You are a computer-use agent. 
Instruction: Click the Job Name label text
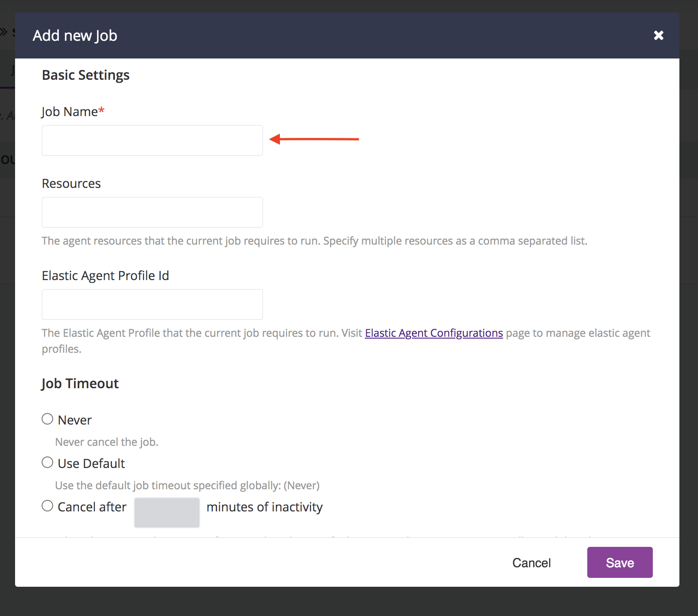click(x=70, y=112)
